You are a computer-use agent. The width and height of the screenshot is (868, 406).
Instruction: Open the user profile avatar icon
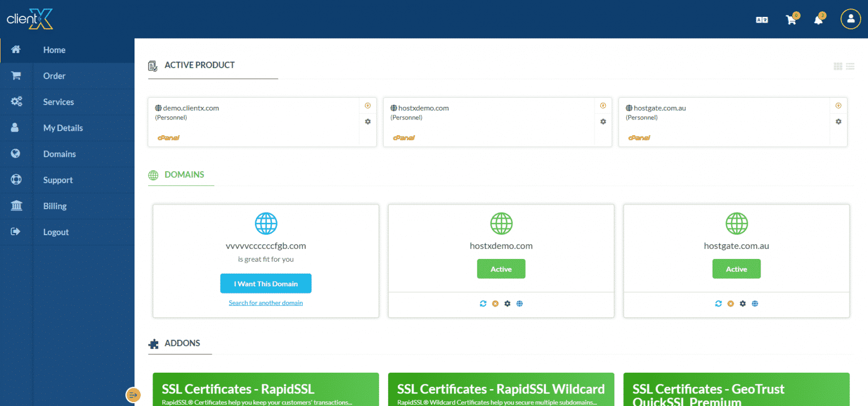850,19
